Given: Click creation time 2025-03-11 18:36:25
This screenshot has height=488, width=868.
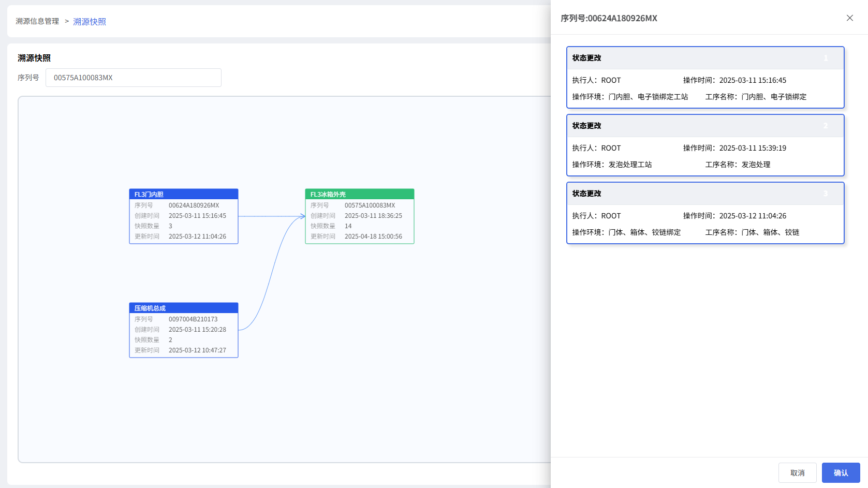Looking at the screenshot, I should [x=373, y=216].
